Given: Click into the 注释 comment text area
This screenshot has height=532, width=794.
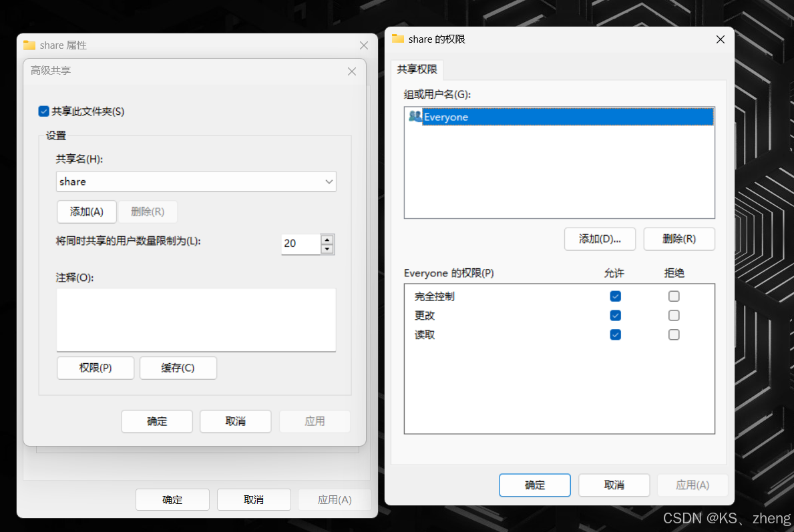Looking at the screenshot, I should coord(196,320).
